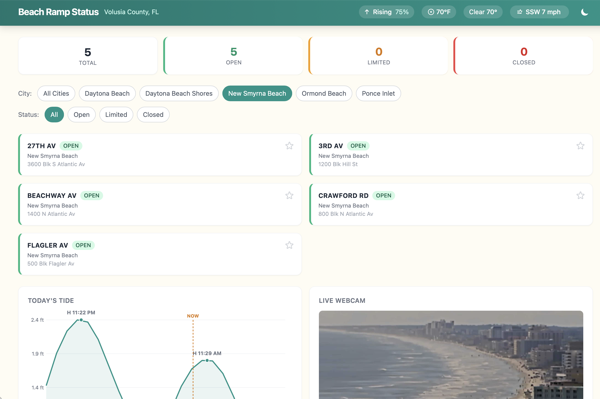
Task: Click the SSW 7 mph wind pill
Action: [x=539, y=12]
